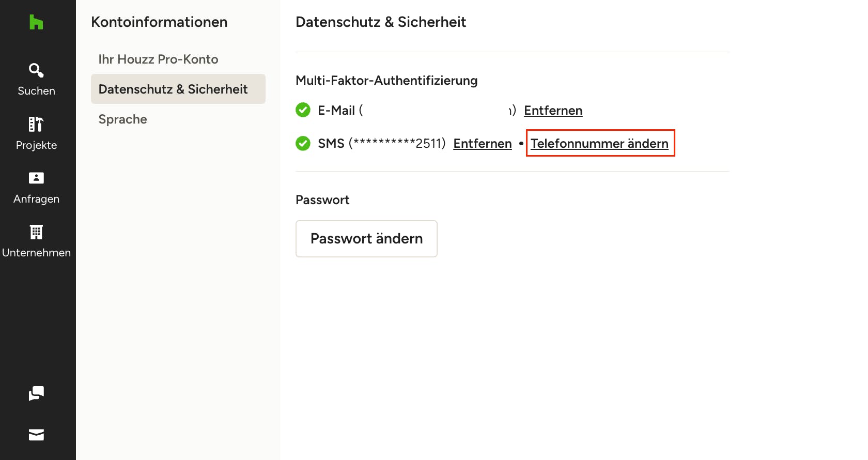Image resolution: width=868 pixels, height=460 pixels.
Task: Click Entfernen link for SMS
Action: click(x=483, y=144)
